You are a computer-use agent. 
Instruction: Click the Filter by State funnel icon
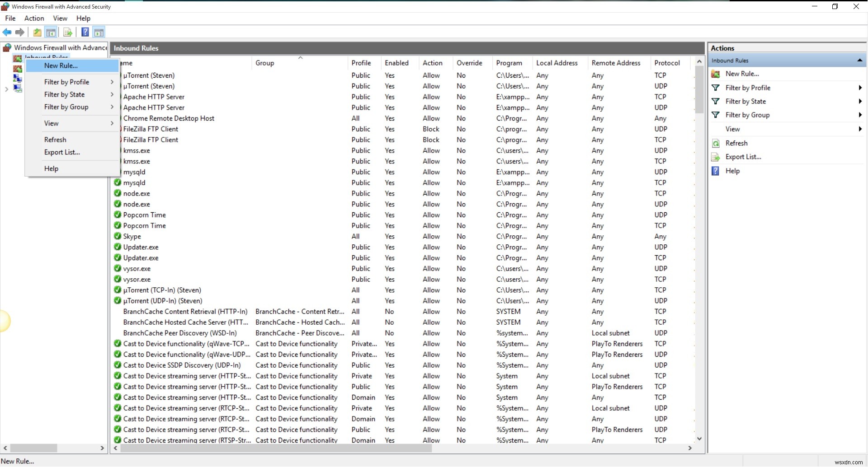[x=716, y=101]
